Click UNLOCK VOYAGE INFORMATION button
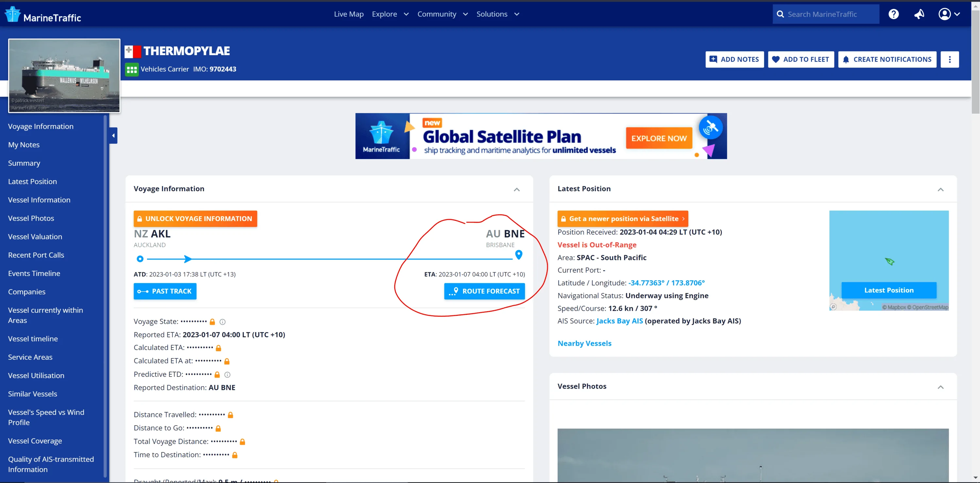980x483 pixels. pos(195,219)
